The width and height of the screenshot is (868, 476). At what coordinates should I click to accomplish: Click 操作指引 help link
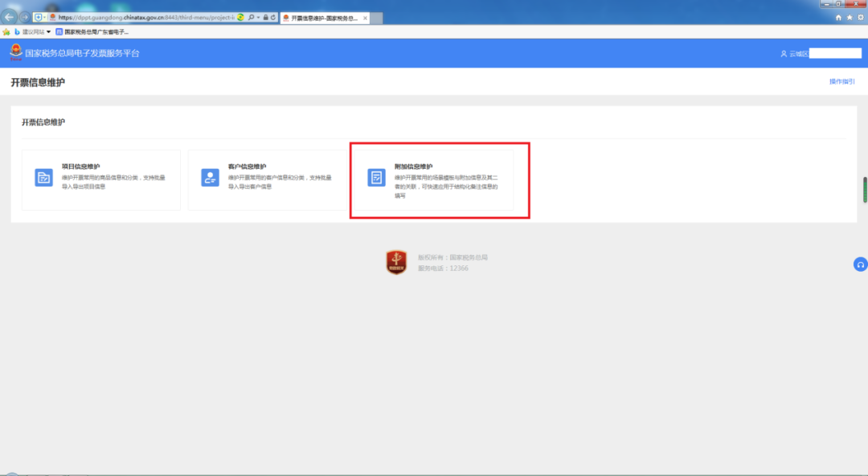tap(841, 81)
